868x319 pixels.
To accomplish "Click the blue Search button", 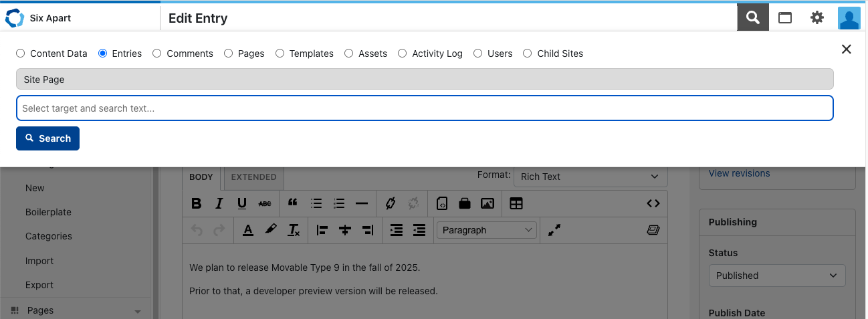I will coord(47,138).
